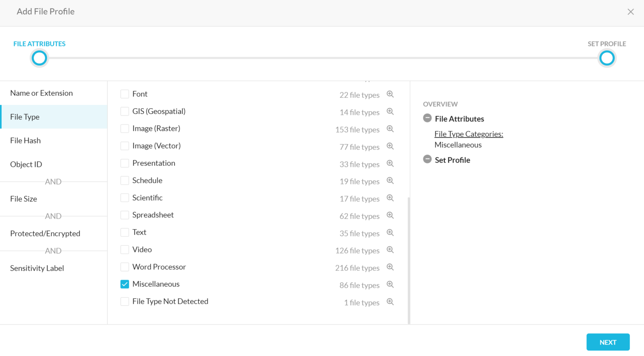
Task: Inspect Word Processor file types with magnifier icon
Action: 390,267
